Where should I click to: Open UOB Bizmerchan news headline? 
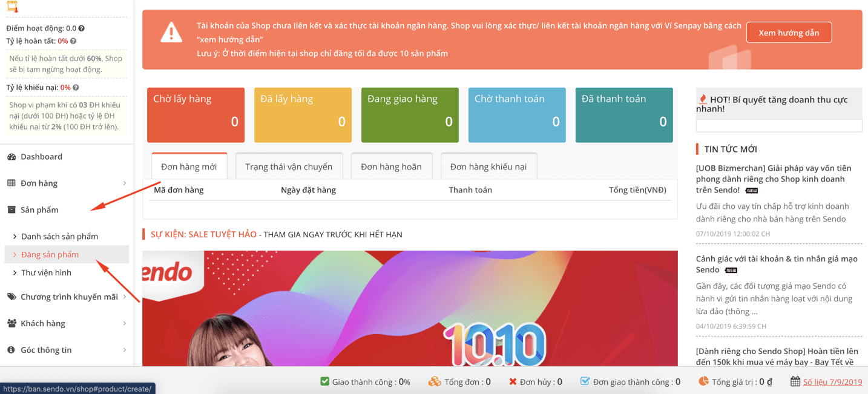774,179
